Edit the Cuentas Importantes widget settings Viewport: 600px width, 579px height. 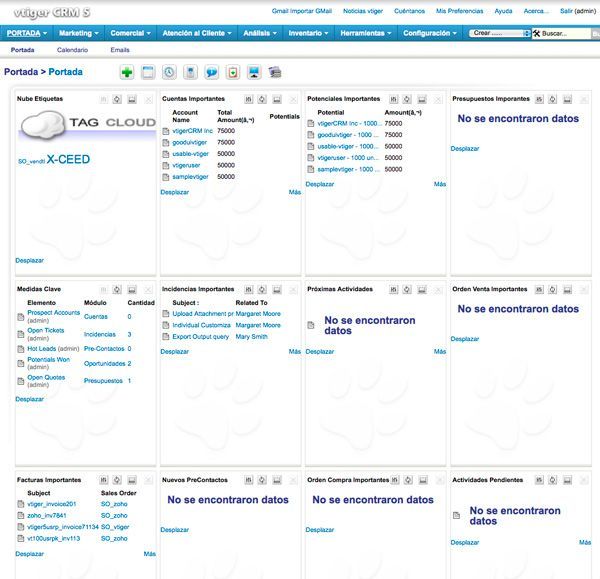point(248,99)
